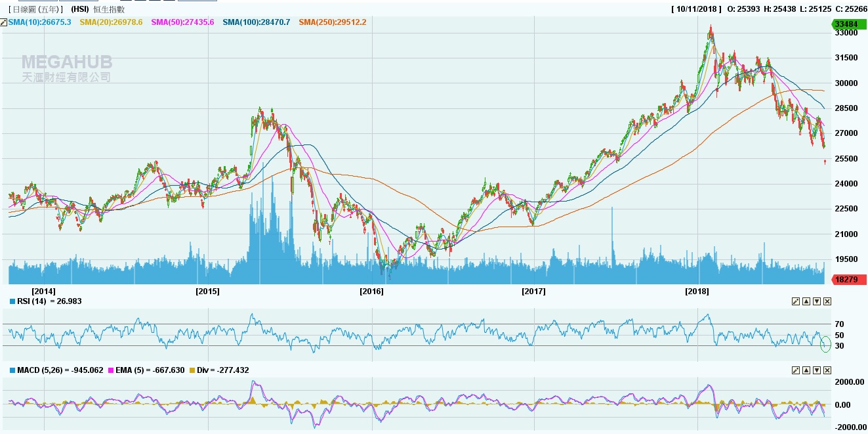868x434 pixels.
Task: Click the Div gold legend swatch
Action: click(192, 370)
